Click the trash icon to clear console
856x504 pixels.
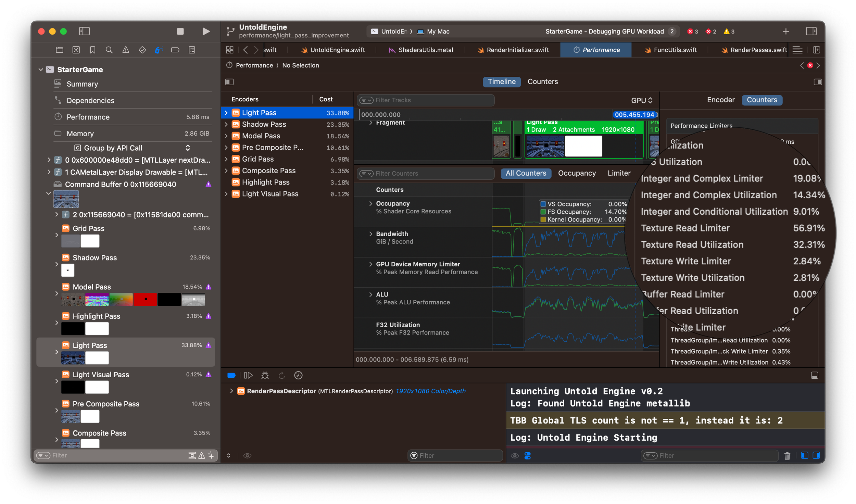787,456
